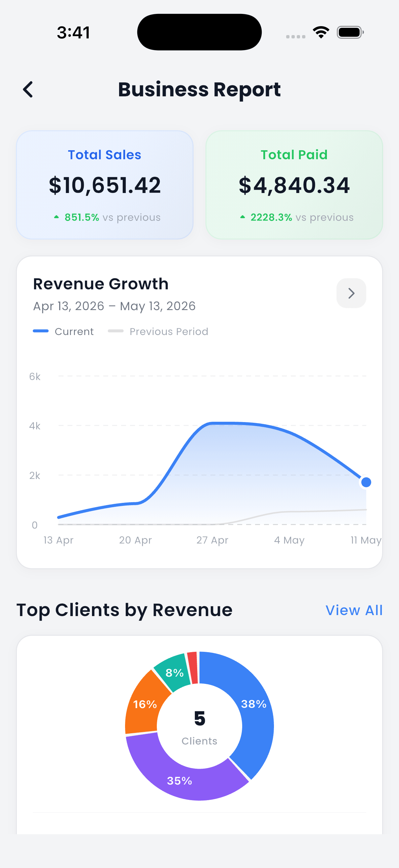Tap the Revenue Growth heading
The image size is (399, 868).
[101, 284]
